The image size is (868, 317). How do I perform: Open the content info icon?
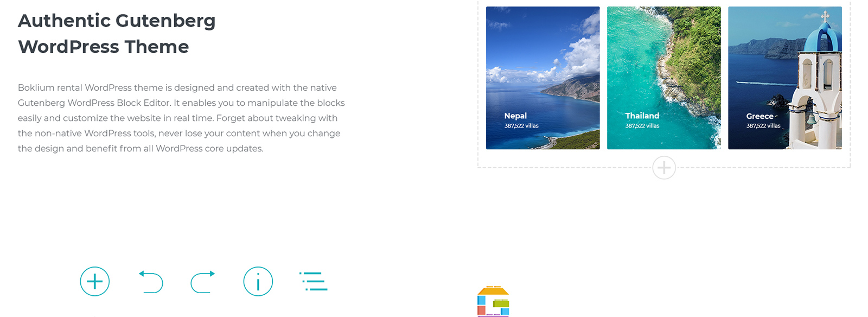click(x=258, y=281)
